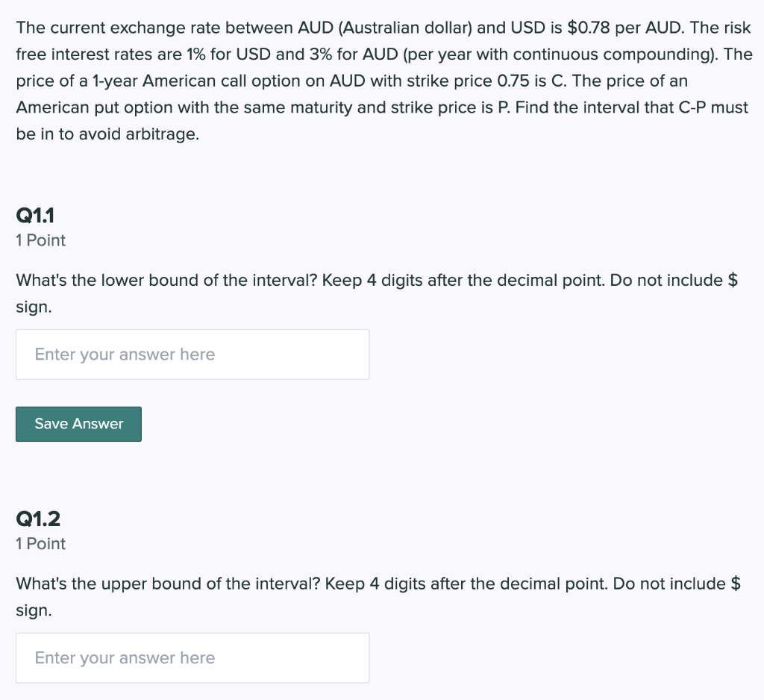
Task: Click the placeholder text 'Enter your answer here' for Q1.1
Action: coord(124,354)
